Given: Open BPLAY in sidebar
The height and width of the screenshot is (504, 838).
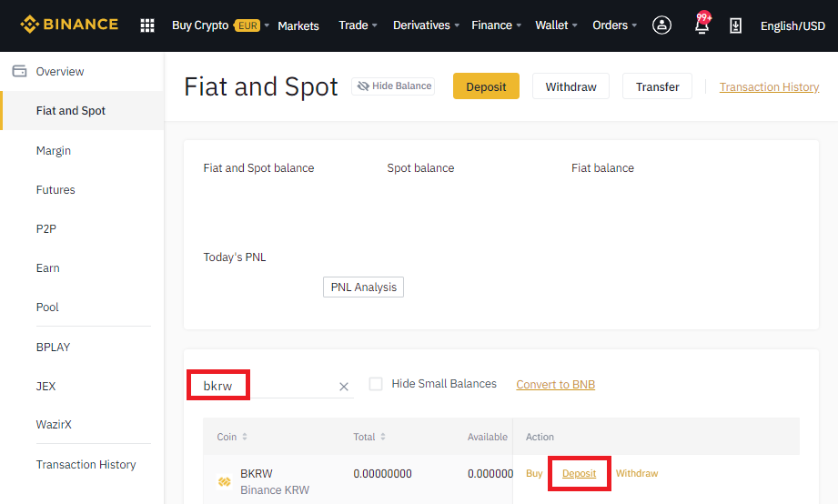Looking at the screenshot, I should pyautogui.click(x=53, y=347).
